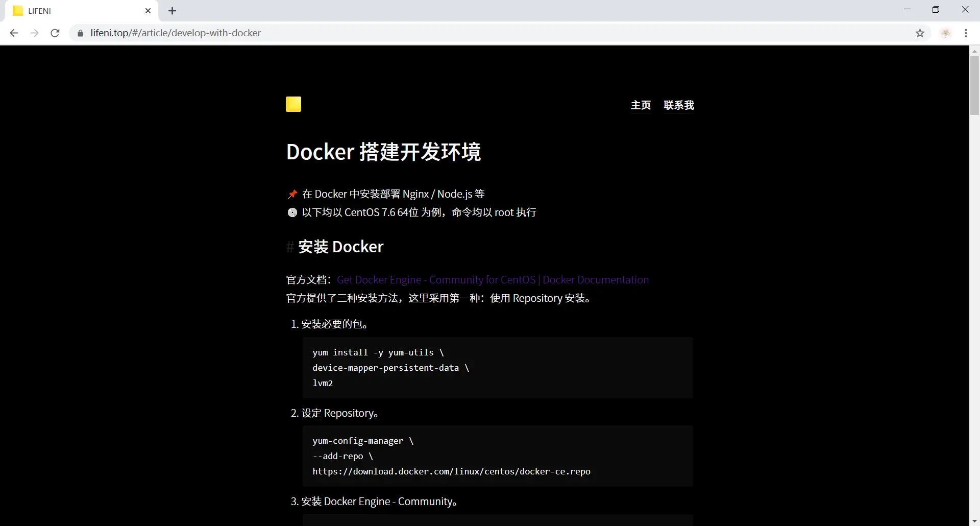
Task: Select the yum install code block
Action: [498, 367]
